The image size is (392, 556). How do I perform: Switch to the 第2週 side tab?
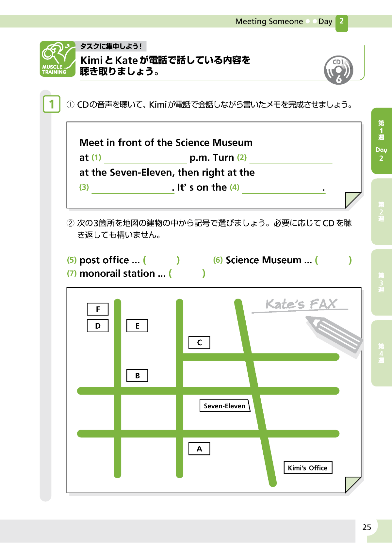[x=381, y=211]
